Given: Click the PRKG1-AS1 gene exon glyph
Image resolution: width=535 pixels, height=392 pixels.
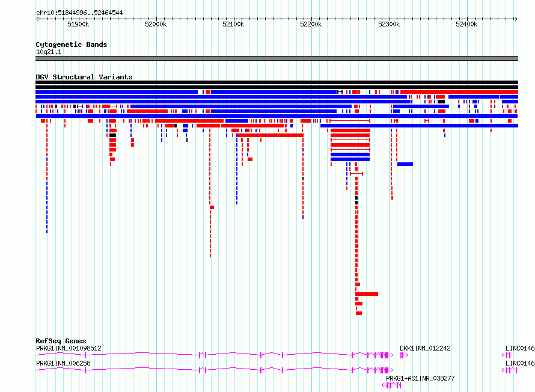Looking at the screenshot, I should 391,385.
